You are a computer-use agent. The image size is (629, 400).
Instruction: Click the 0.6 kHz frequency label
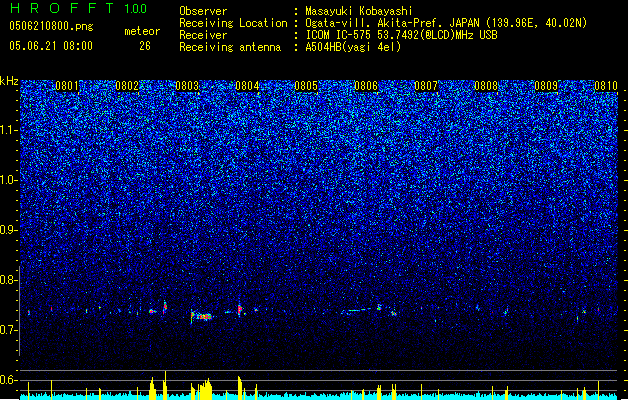[8, 380]
